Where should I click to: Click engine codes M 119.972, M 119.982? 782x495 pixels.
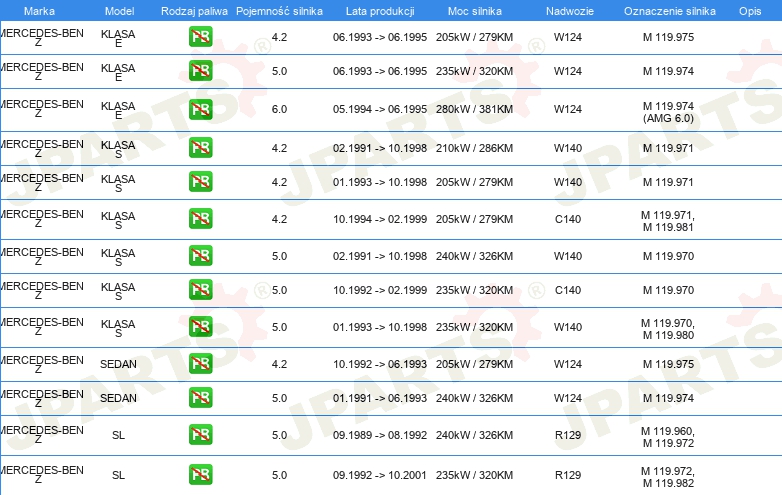pos(668,477)
